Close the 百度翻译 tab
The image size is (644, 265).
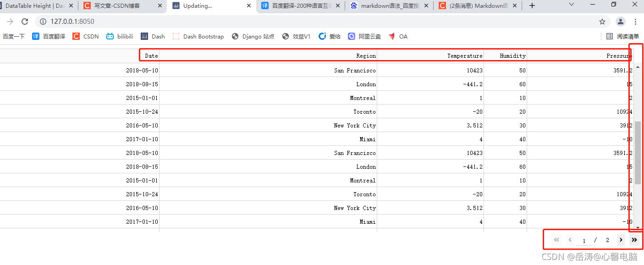(x=337, y=6)
